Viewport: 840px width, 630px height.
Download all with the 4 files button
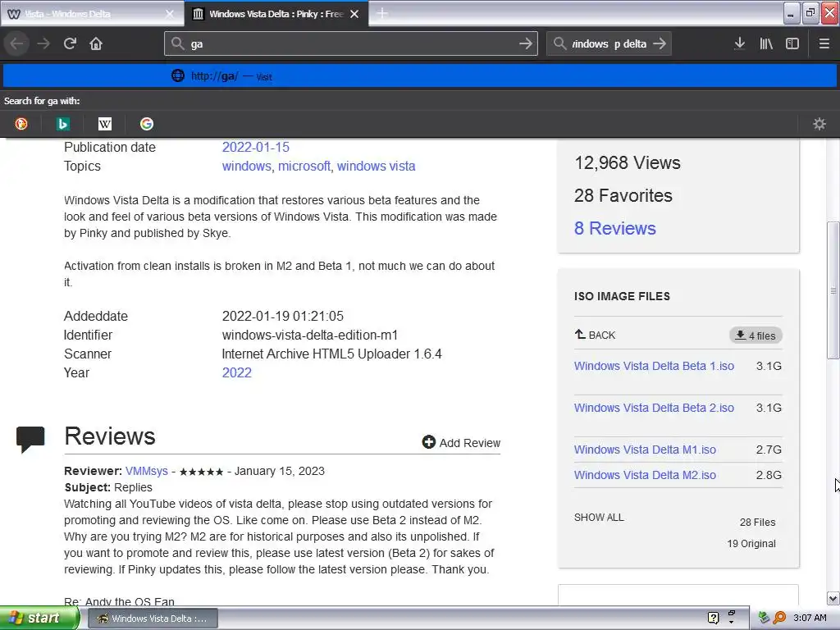[756, 336]
